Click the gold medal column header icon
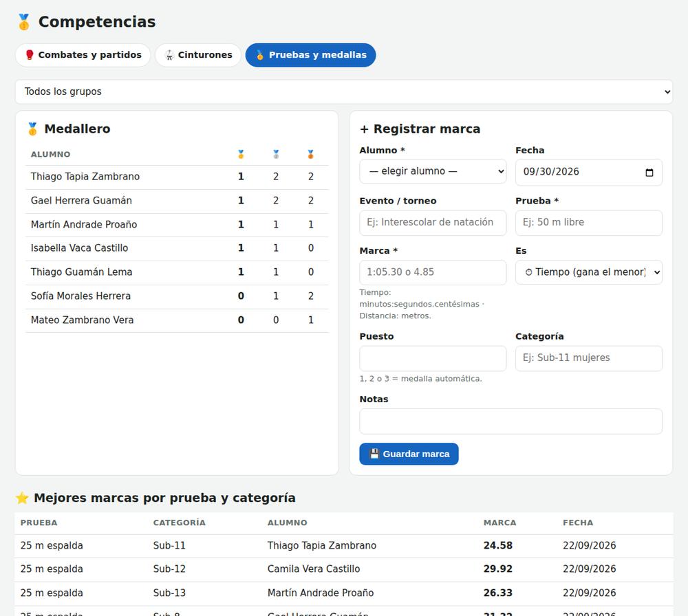 (241, 154)
